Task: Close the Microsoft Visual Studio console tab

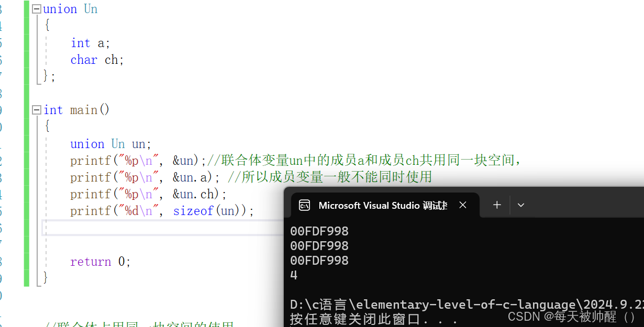Action: click(463, 205)
